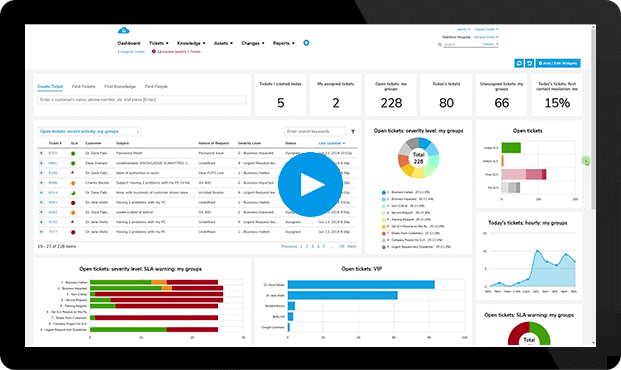Viewport: 621px width, 370px height.
Task: Expand ticket row 8591 plus icon
Action: coord(41,163)
